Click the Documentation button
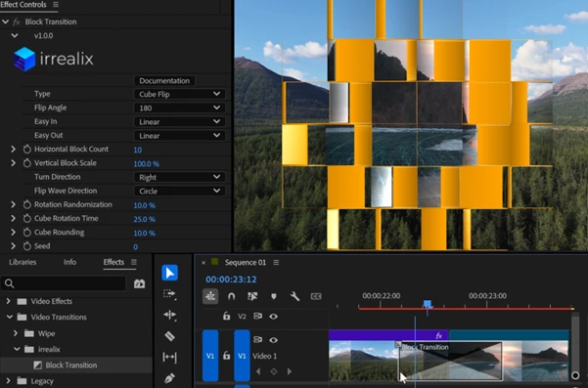 (x=164, y=80)
